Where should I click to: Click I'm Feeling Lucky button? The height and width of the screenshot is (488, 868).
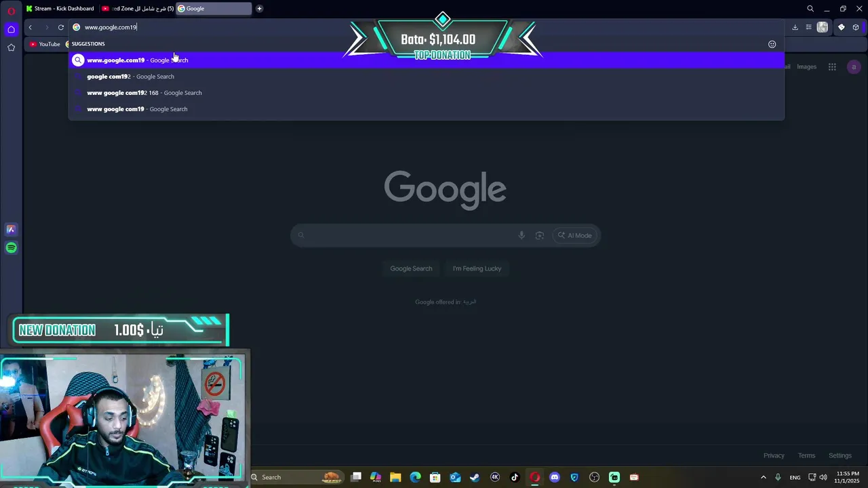point(477,268)
